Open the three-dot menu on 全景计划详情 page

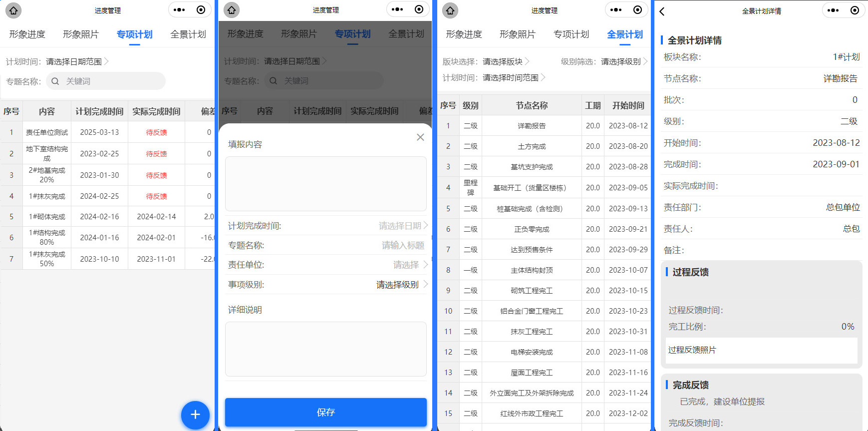833,10
